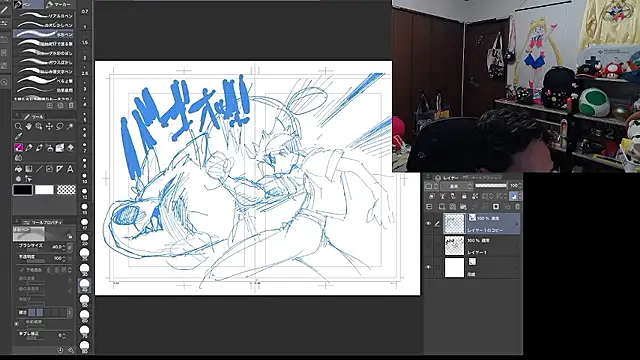The height and width of the screenshot is (360, 640).
Task: Select the Ruler triangle tool
Action: [x=60, y=169]
